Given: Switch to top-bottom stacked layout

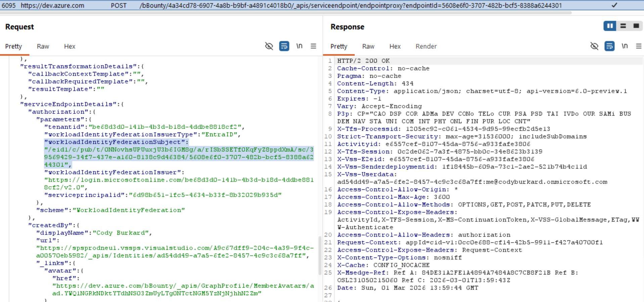Looking at the screenshot, I should tap(623, 26).
